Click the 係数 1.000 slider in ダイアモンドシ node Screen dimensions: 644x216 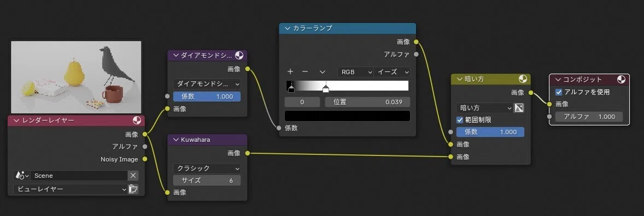pos(207,97)
